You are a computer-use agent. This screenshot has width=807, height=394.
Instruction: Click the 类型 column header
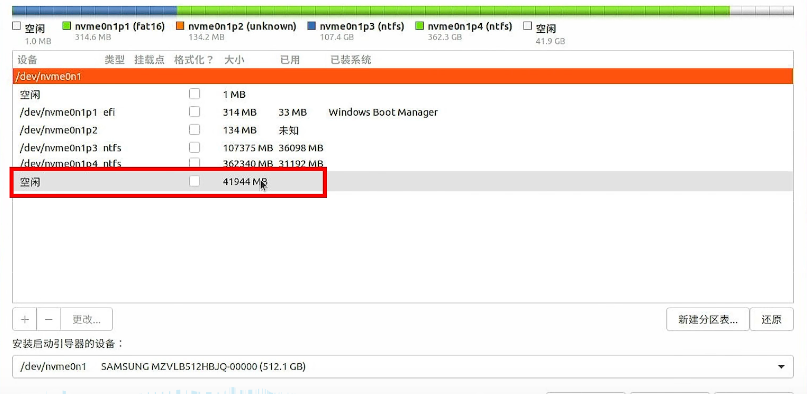[x=114, y=60]
